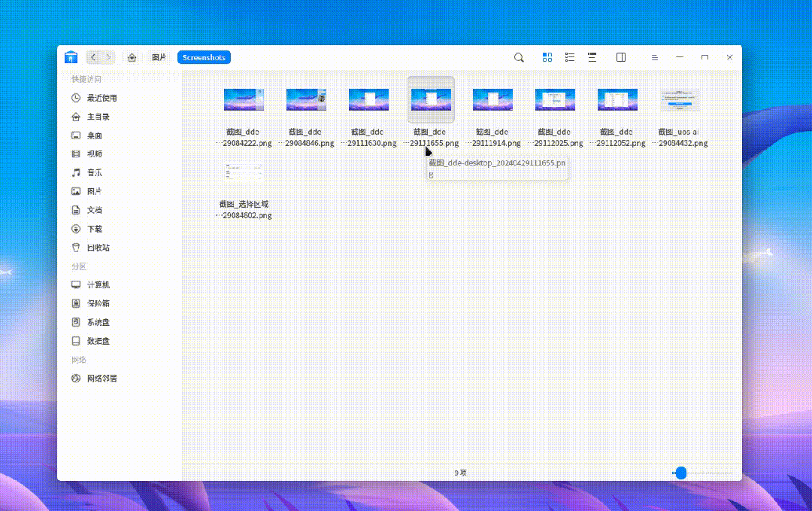Switch to list view

pos(570,57)
